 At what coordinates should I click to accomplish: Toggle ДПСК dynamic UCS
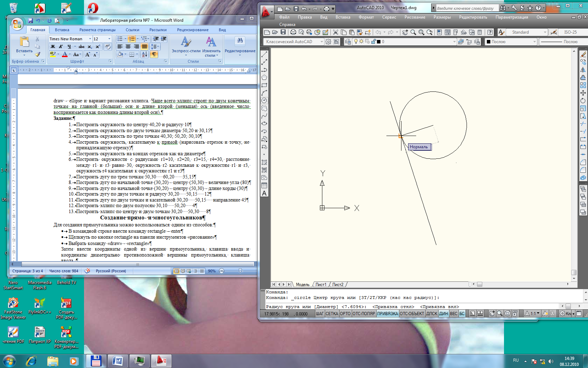tap(432, 314)
